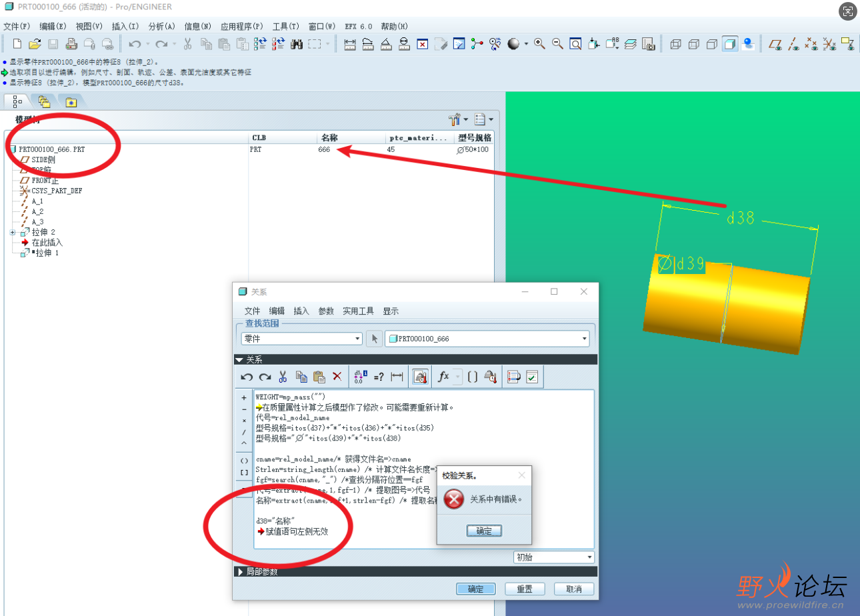The image size is (860, 616).
Task: Open the EFX 6.0 menu
Action: (359, 26)
